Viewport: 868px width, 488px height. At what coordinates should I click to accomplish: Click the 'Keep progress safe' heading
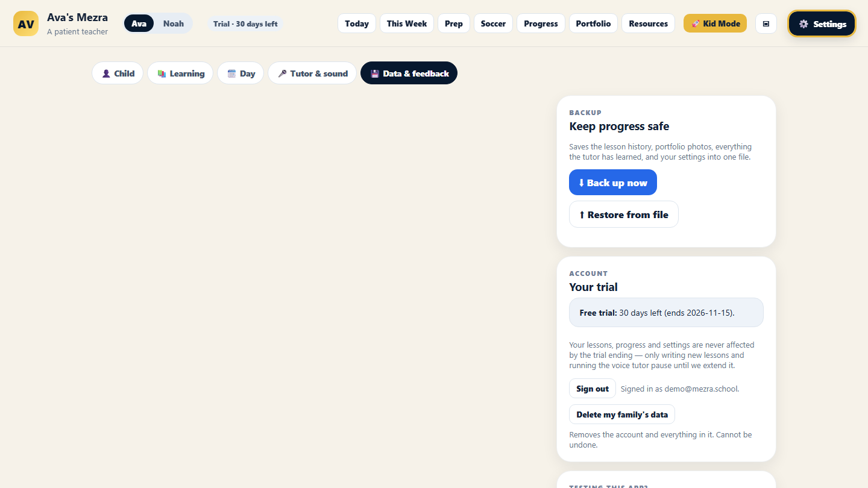[619, 127]
